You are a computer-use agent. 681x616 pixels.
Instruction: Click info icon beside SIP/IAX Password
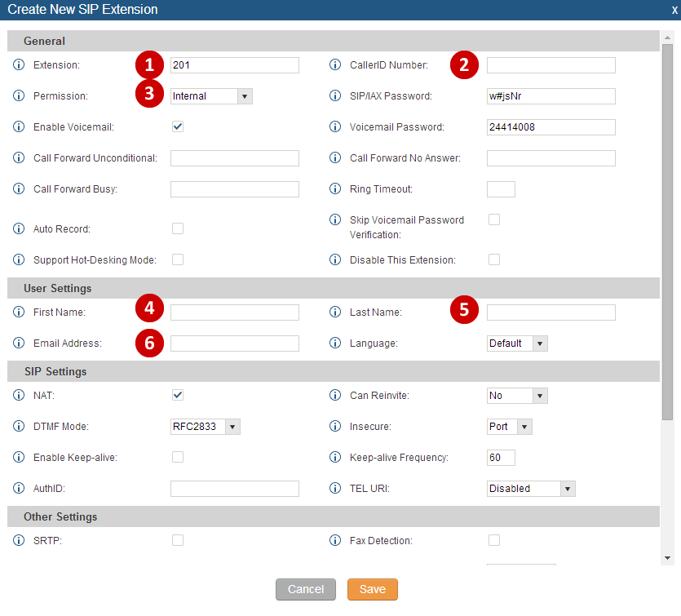click(x=335, y=96)
